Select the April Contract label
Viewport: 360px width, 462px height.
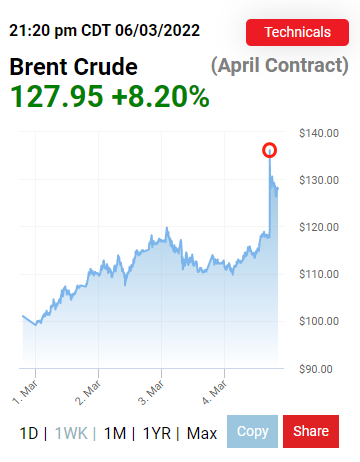[280, 65]
